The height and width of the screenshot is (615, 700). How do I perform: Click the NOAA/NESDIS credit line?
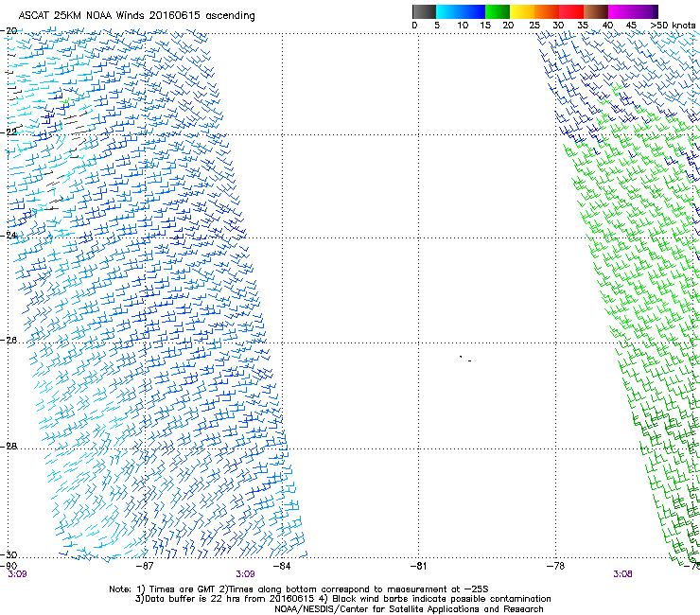point(409,609)
